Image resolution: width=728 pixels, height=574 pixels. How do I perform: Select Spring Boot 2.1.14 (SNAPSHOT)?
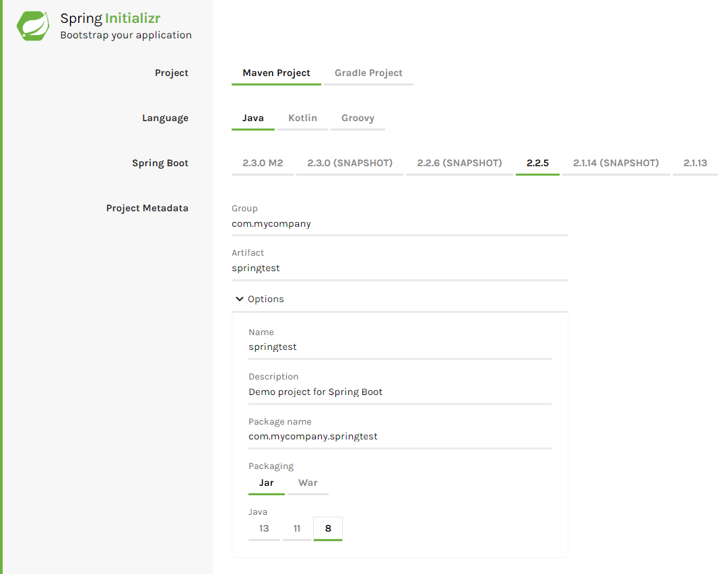click(x=616, y=163)
